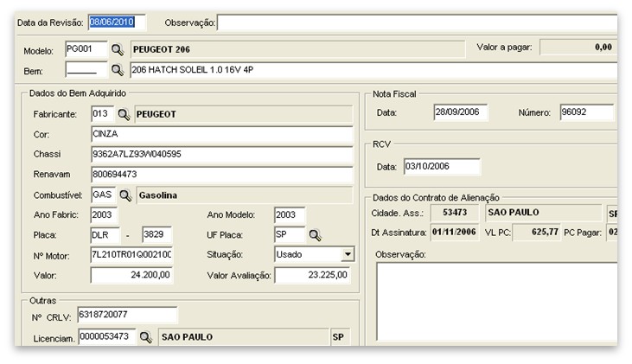Edit Fabricante code 013 field
Image resolution: width=632 pixels, height=364 pixels.
pos(103,114)
